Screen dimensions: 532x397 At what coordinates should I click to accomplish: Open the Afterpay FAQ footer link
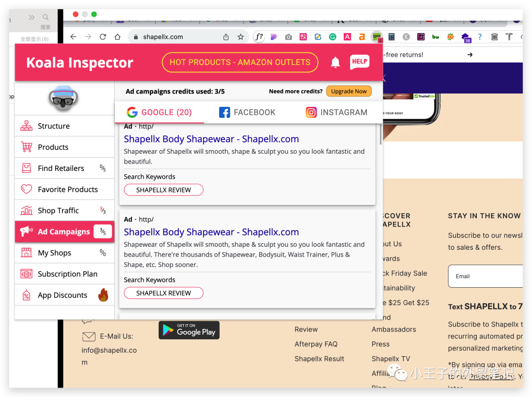coord(316,344)
